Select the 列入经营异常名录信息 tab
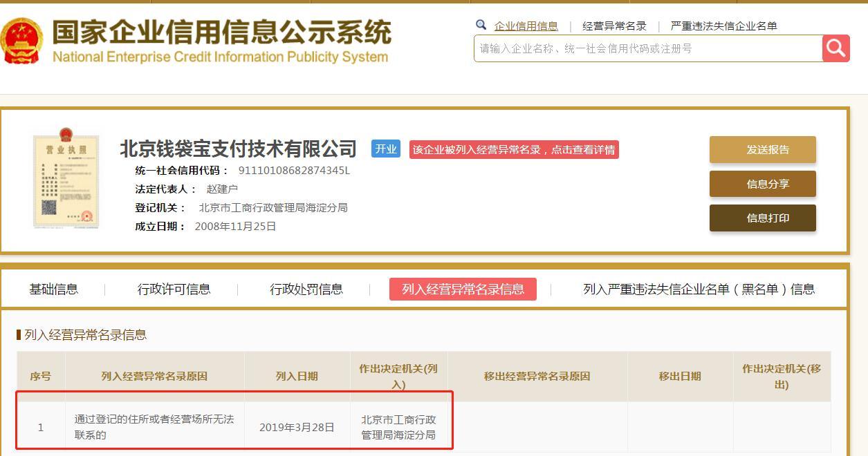The image size is (868, 456). click(463, 289)
